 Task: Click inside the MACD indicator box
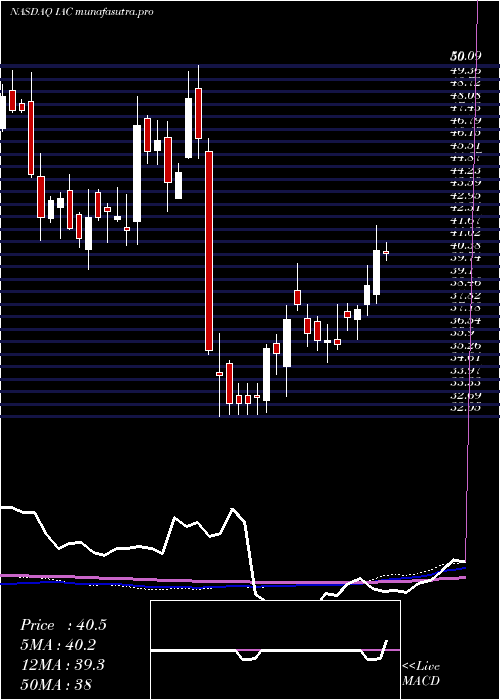pyautogui.click(x=275, y=650)
